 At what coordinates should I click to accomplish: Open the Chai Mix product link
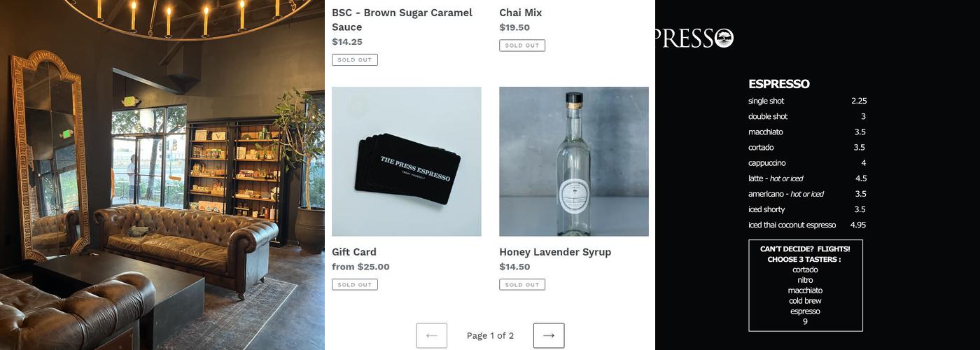tap(521, 13)
